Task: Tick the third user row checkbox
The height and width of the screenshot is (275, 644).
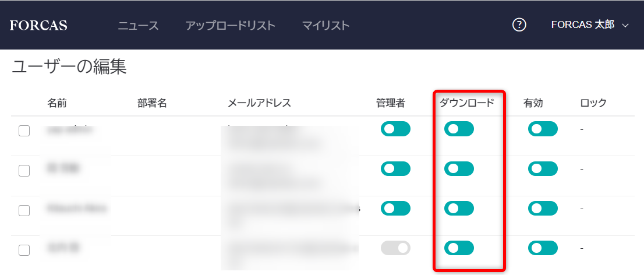Action: pyautogui.click(x=24, y=210)
